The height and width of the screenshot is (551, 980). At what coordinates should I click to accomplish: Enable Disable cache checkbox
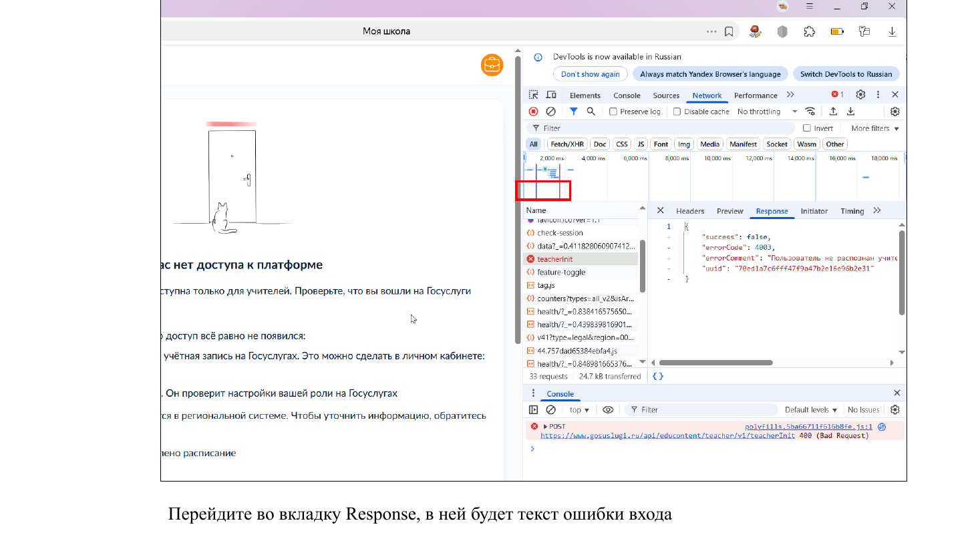[x=677, y=112]
